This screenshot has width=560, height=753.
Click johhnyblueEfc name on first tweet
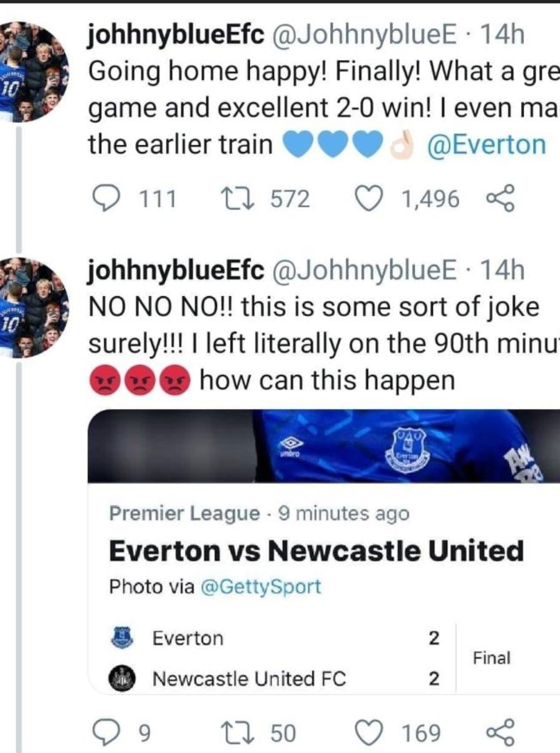click(x=176, y=35)
